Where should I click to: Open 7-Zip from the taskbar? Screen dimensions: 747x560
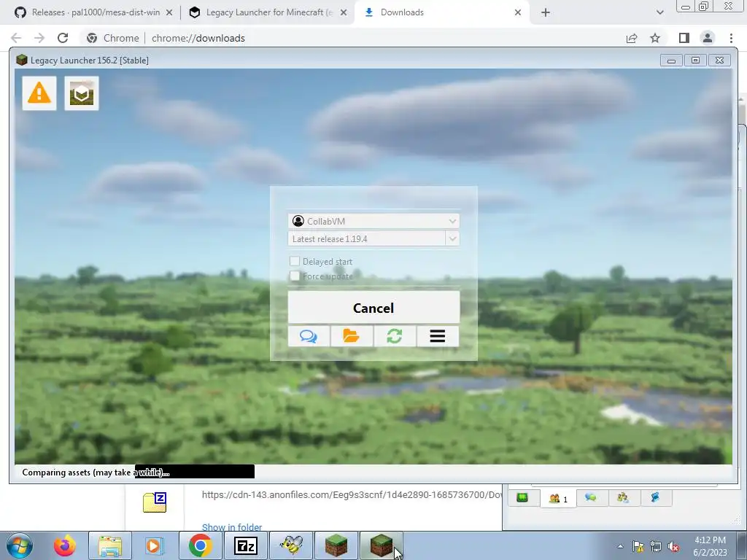point(246,545)
